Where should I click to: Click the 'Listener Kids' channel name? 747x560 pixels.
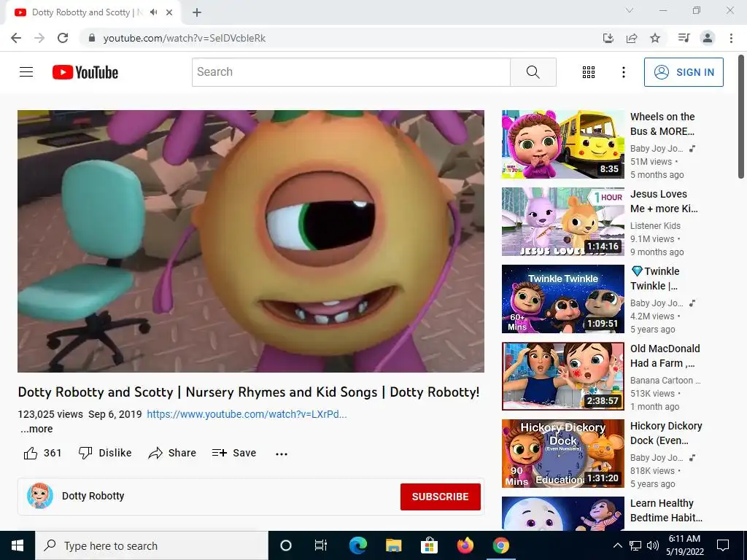(655, 226)
